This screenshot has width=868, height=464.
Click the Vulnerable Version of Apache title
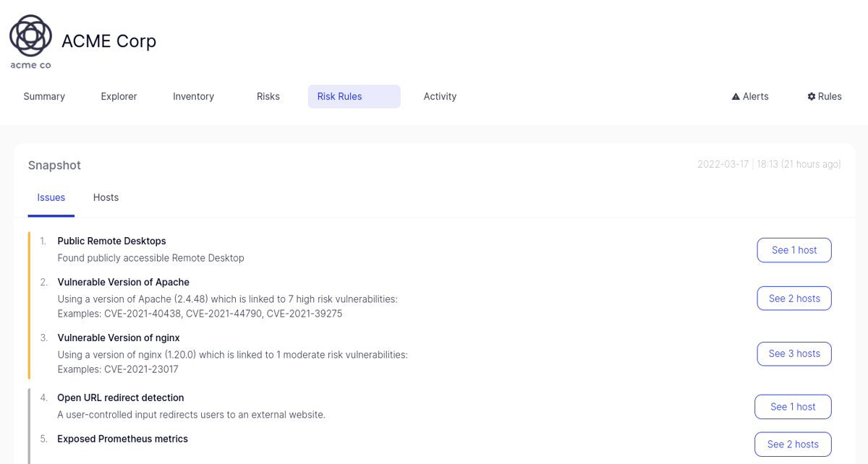123,282
